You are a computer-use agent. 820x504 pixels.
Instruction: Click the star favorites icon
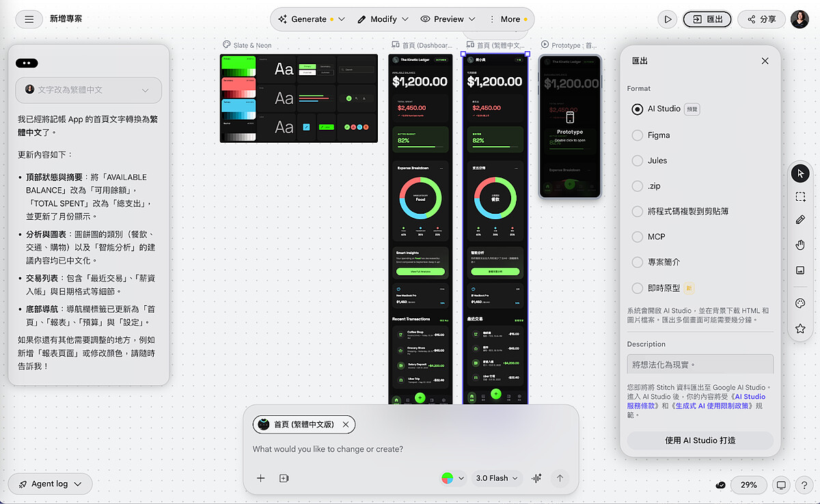[x=800, y=328]
